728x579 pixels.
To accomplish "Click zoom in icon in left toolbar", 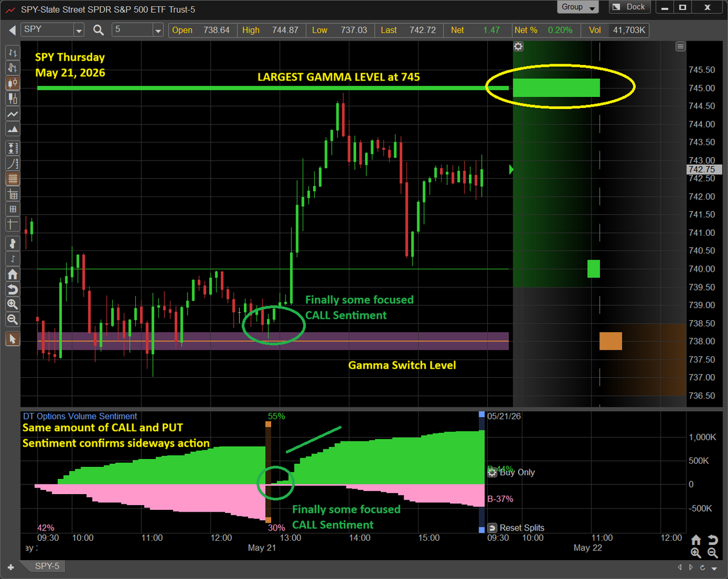I will 12,304.
